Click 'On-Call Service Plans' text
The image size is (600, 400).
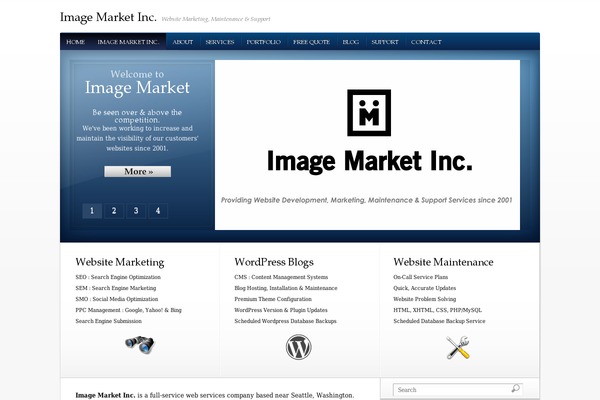[x=421, y=277]
